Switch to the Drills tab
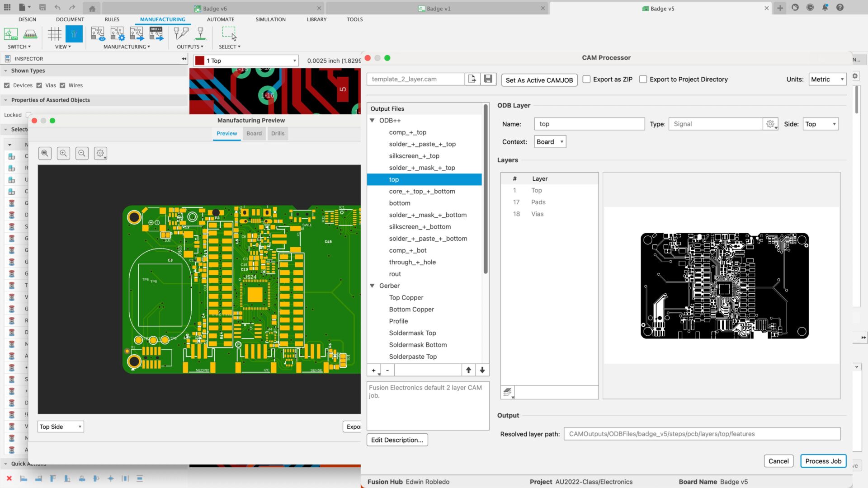Image resolution: width=868 pixels, height=488 pixels. (278, 133)
